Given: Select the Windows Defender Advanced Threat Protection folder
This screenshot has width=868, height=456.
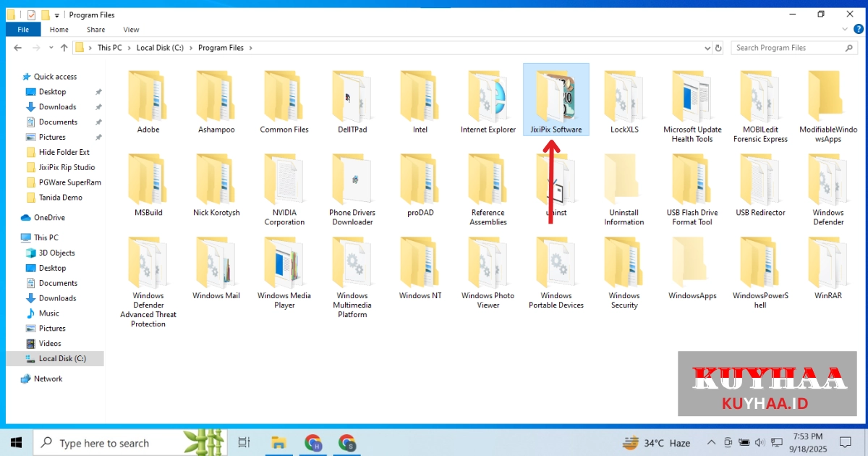Looking at the screenshot, I should click(x=148, y=281).
